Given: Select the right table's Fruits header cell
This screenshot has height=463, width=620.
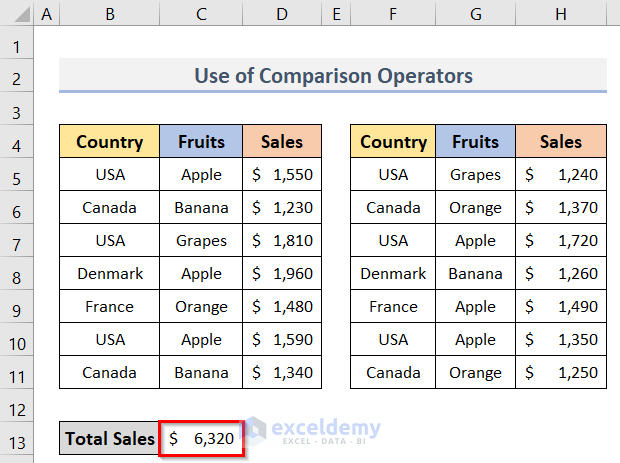Looking at the screenshot, I should click(x=475, y=142).
